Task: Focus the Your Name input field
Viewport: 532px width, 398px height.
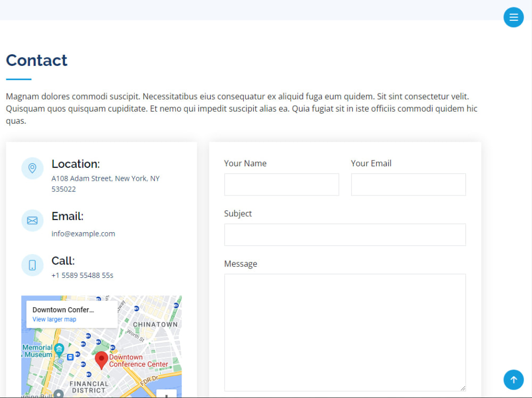Action: tap(281, 184)
